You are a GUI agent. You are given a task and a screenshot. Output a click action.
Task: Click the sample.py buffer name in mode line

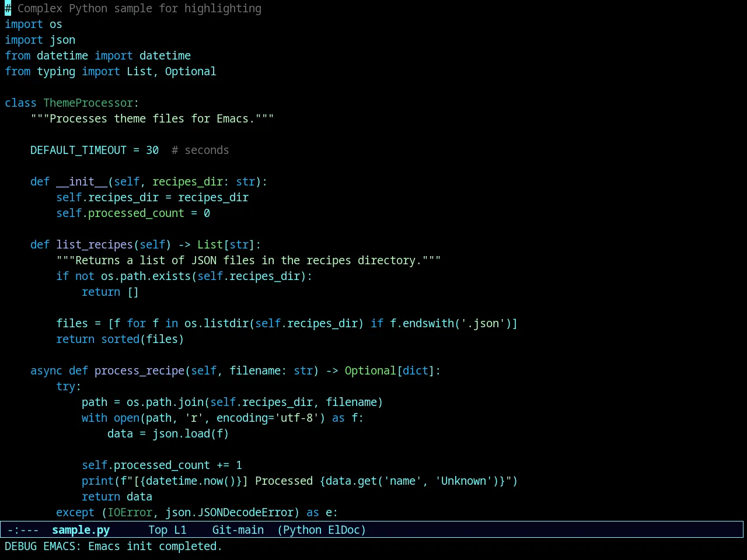(x=81, y=530)
